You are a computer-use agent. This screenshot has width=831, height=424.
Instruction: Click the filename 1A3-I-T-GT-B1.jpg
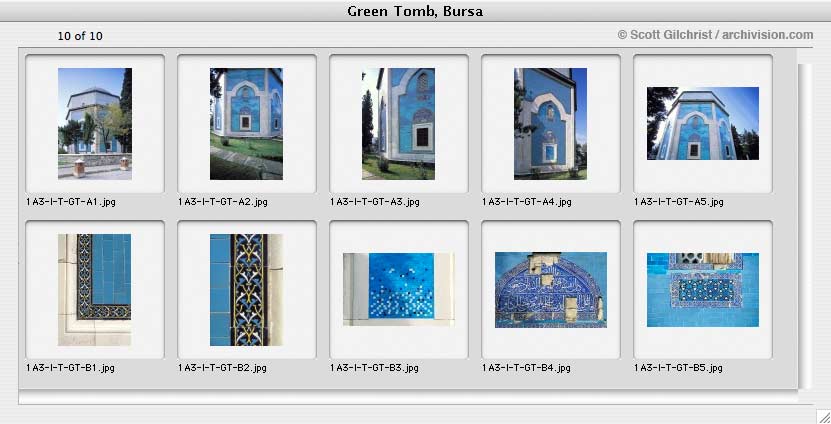pyautogui.click(x=70, y=368)
